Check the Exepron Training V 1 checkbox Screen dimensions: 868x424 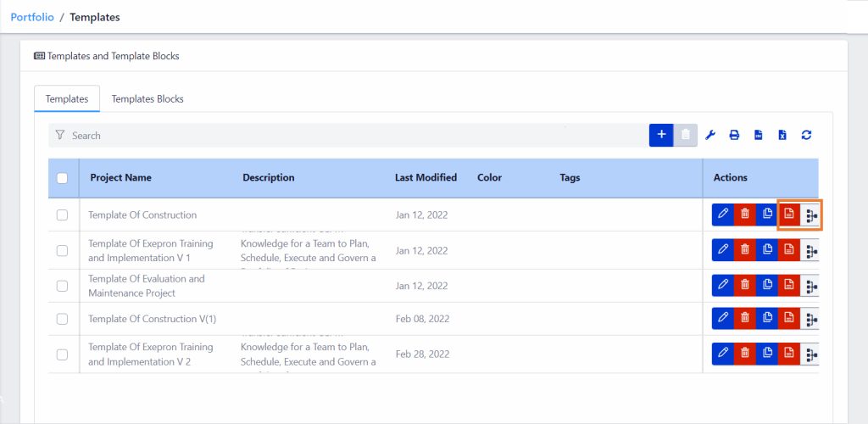tap(63, 250)
